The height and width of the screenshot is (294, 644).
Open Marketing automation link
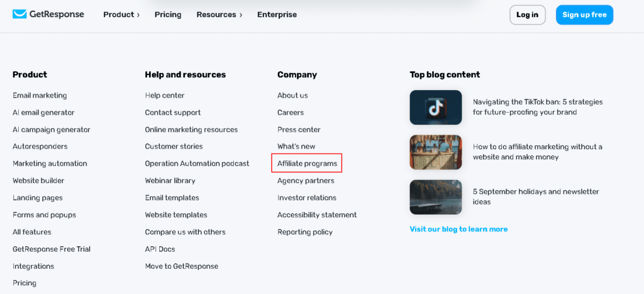50,164
